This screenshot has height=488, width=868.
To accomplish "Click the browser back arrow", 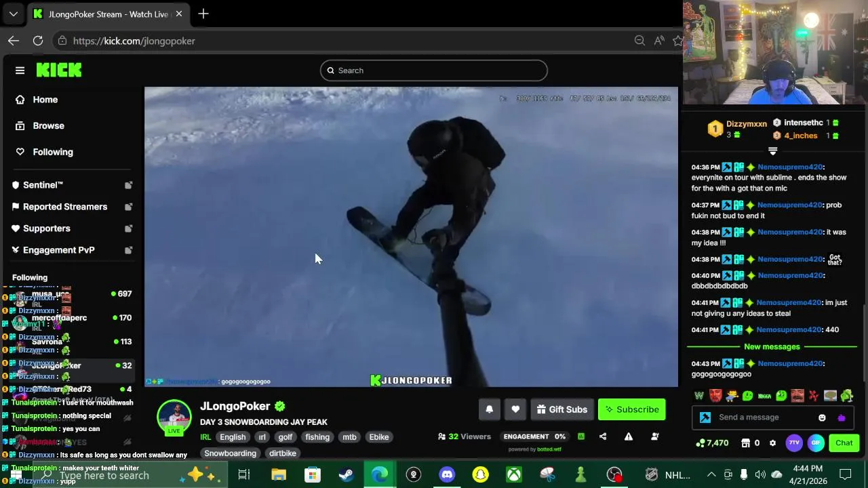I will [14, 41].
